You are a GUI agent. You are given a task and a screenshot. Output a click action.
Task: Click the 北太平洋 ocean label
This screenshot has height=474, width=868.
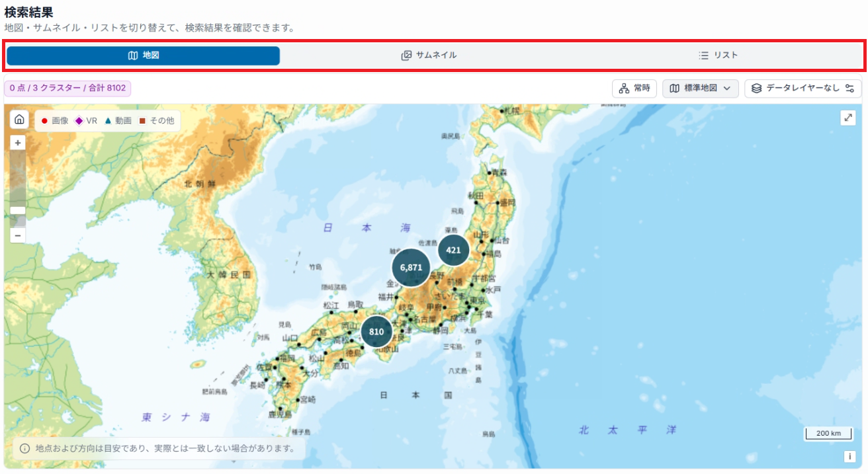coord(627,430)
